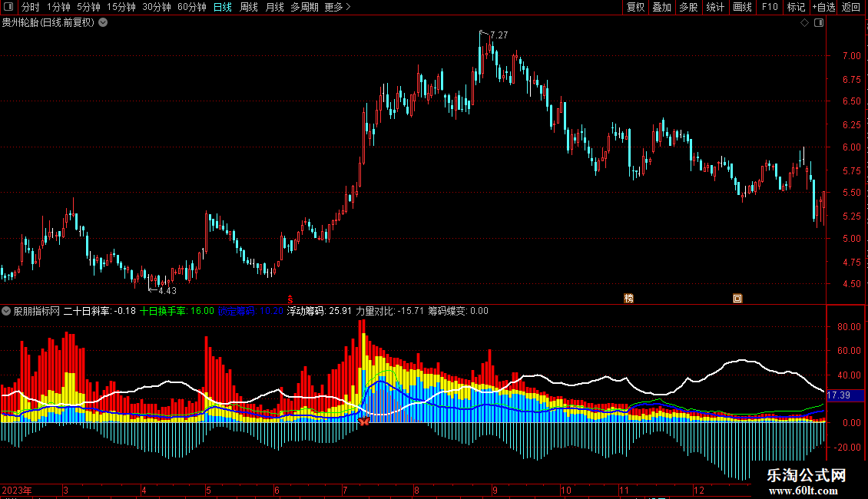868x499 pixels.
Task: Click the 2023年 label on time axis
Action: click(17, 491)
